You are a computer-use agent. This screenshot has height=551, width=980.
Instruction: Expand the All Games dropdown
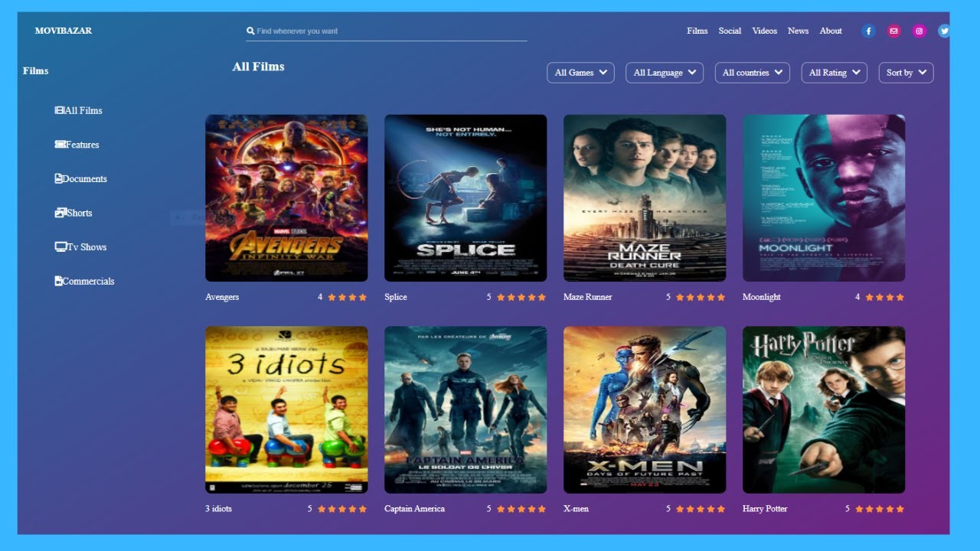click(580, 73)
